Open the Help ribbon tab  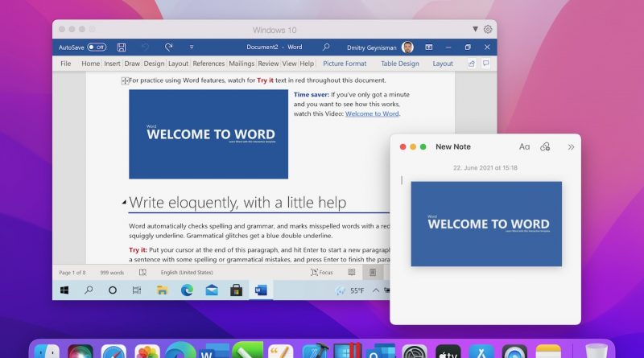click(x=307, y=64)
